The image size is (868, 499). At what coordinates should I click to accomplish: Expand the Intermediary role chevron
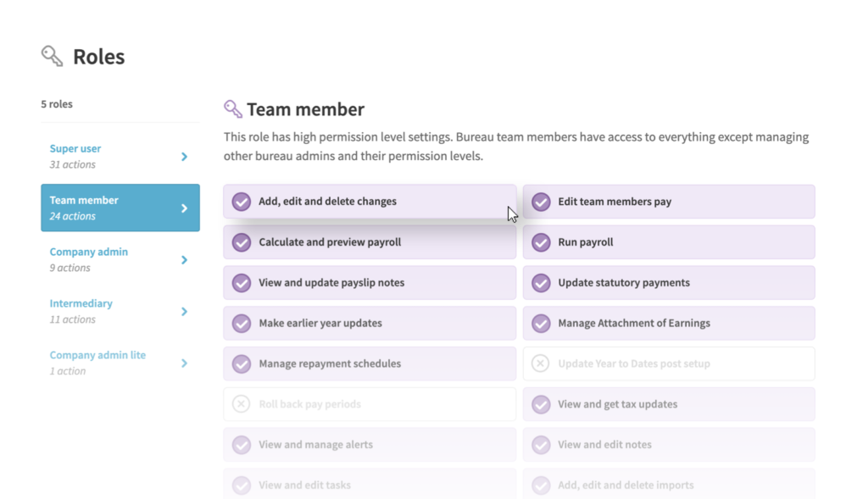tap(184, 312)
